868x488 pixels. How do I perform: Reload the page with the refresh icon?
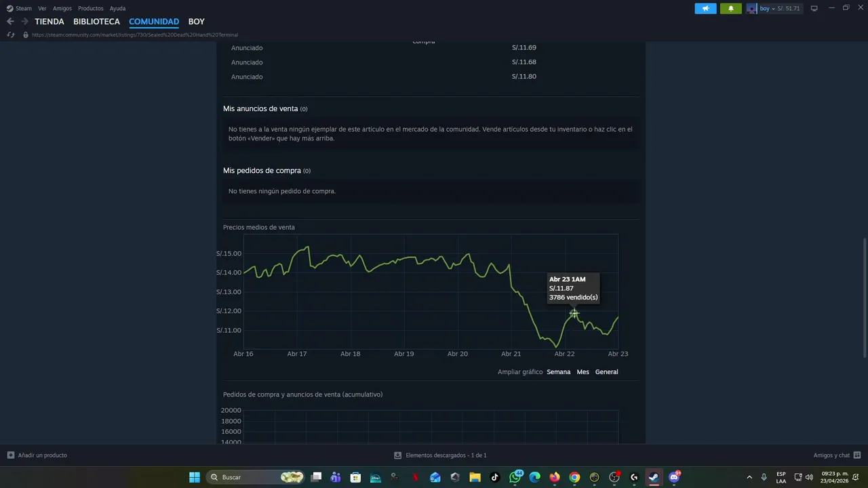11,35
